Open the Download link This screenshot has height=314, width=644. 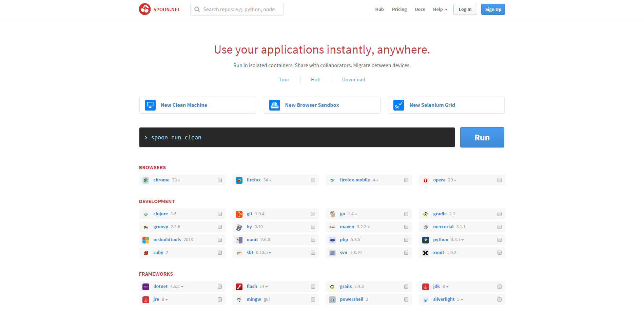(x=354, y=80)
